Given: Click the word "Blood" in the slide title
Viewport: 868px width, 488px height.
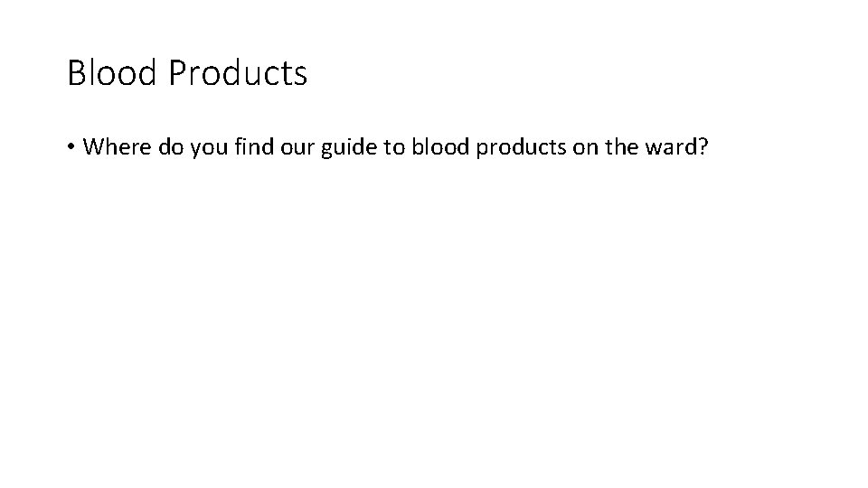Looking at the screenshot, I should click(111, 73).
